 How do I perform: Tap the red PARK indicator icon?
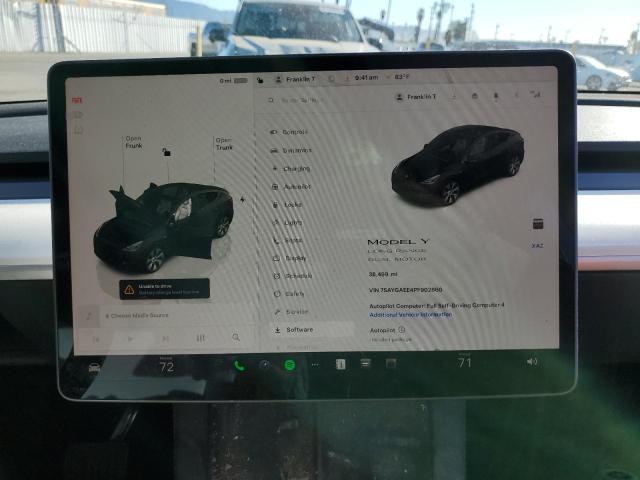click(77, 100)
